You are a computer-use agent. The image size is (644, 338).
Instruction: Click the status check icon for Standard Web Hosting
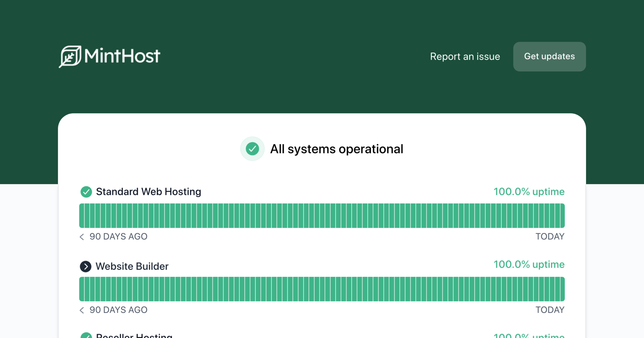(86, 192)
